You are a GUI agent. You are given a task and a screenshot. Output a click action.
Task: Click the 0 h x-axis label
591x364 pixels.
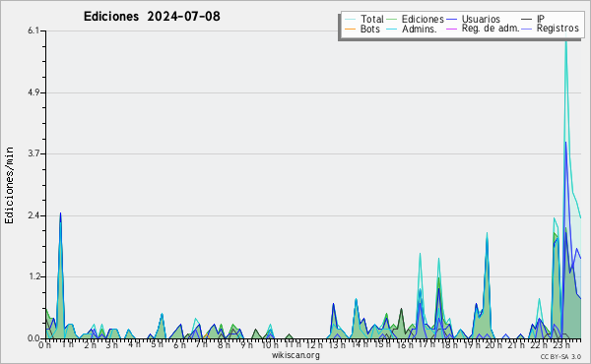click(x=45, y=344)
